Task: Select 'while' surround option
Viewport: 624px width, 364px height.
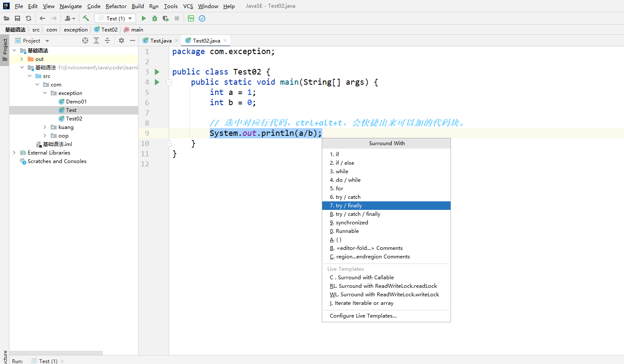Action: [x=386, y=172]
